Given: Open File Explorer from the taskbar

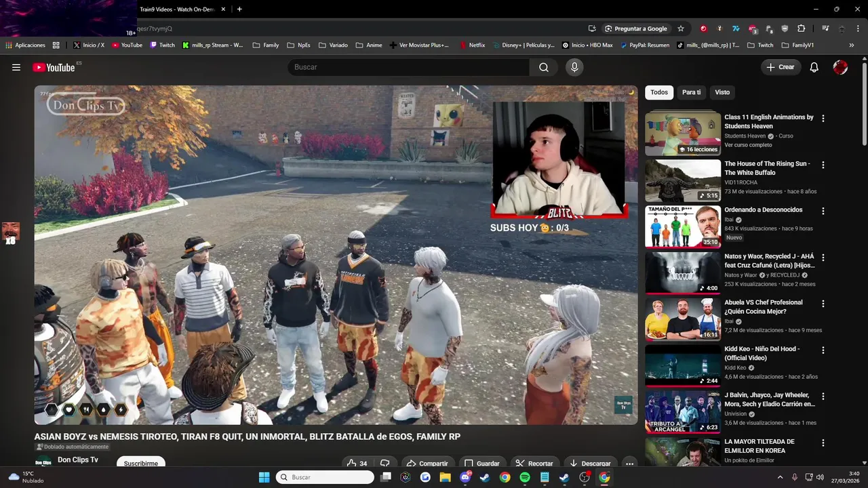Looking at the screenshot, I should tap(446, 477).
